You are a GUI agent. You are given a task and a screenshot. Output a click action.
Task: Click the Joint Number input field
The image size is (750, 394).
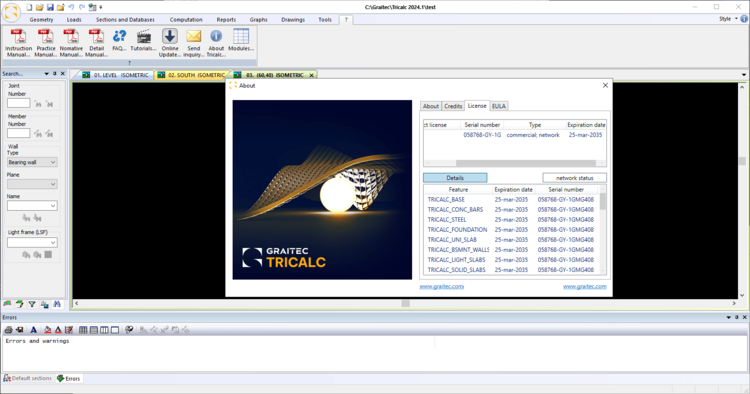coord(19,103)
